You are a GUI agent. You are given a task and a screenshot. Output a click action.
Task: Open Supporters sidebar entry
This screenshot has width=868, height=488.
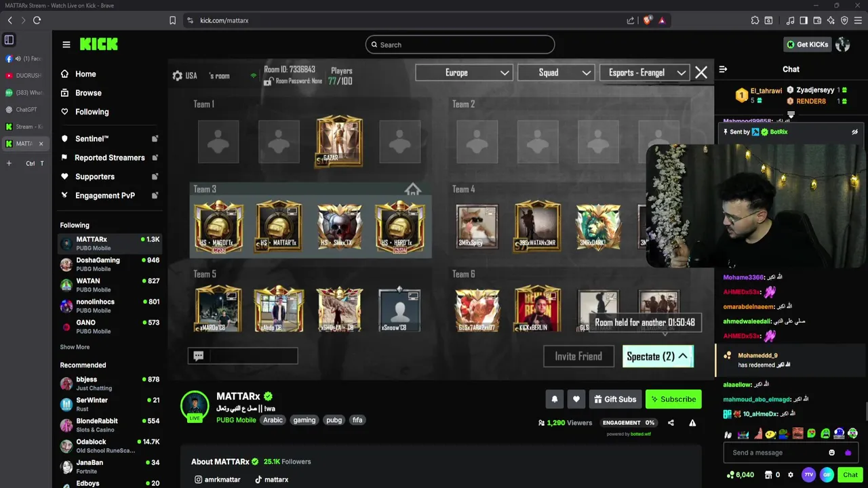click(110, 177)
